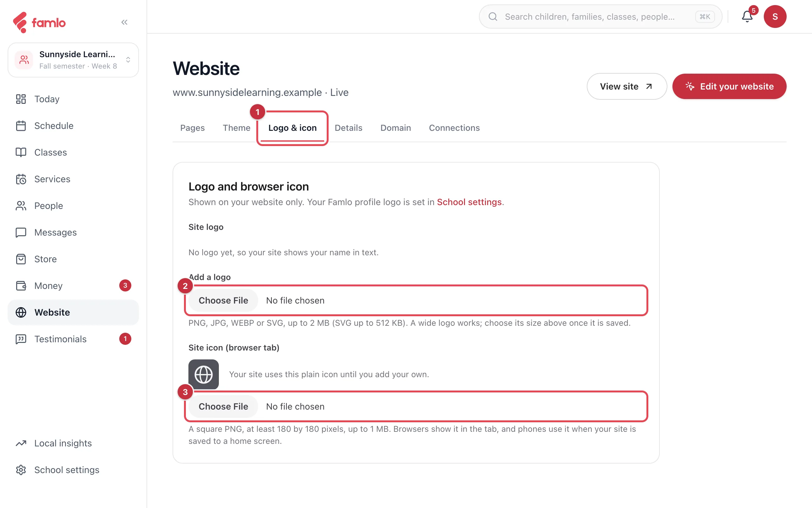
Task: Click Choose File under Add a logo
Action: click(223, 300)
